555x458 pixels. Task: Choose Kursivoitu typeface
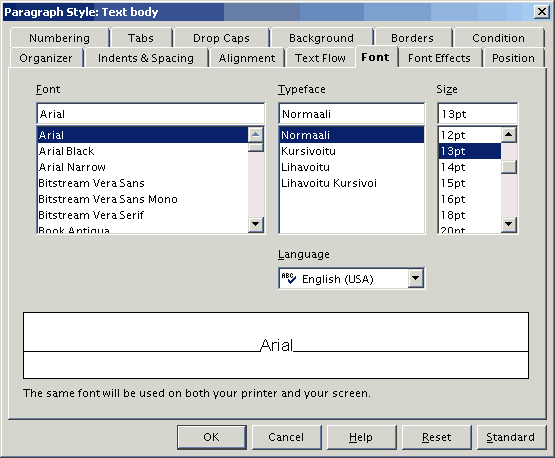[x=352, y=151]
